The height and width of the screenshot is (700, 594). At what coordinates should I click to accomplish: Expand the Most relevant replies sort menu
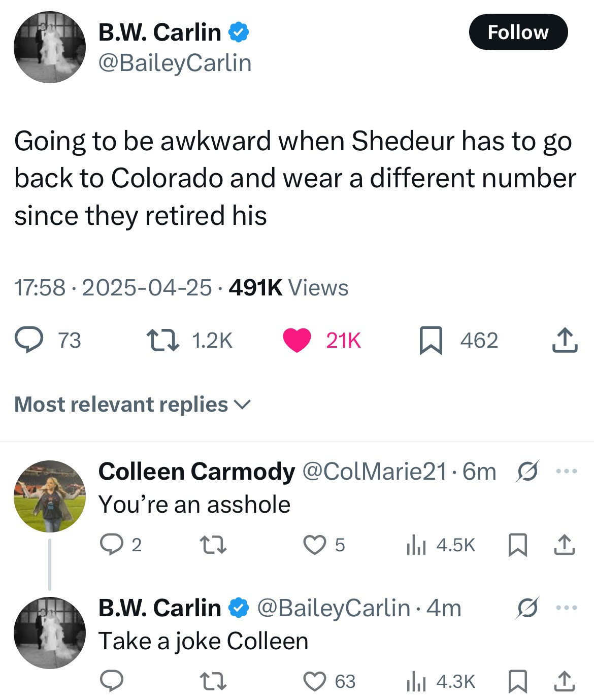click(x=133, y=405)
